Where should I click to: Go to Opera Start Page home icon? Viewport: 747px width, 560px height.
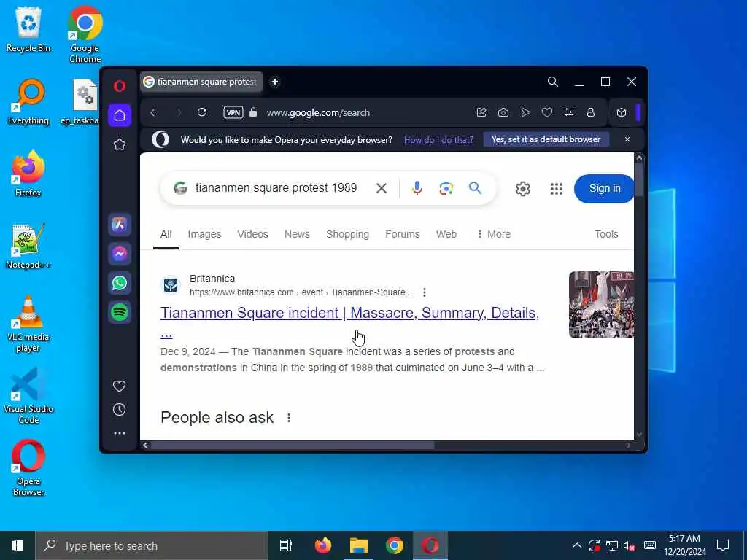pyautogui.click(x=120, y=115)
